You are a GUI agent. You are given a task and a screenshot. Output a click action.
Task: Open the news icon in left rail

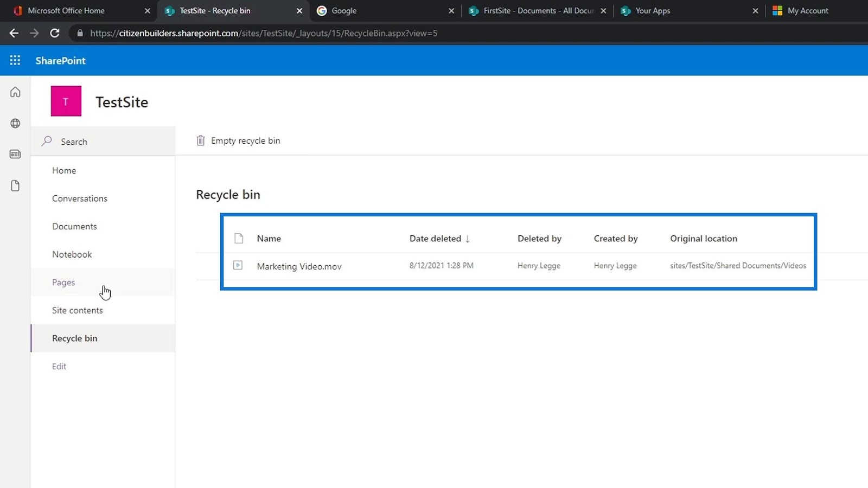click(15, 155)
